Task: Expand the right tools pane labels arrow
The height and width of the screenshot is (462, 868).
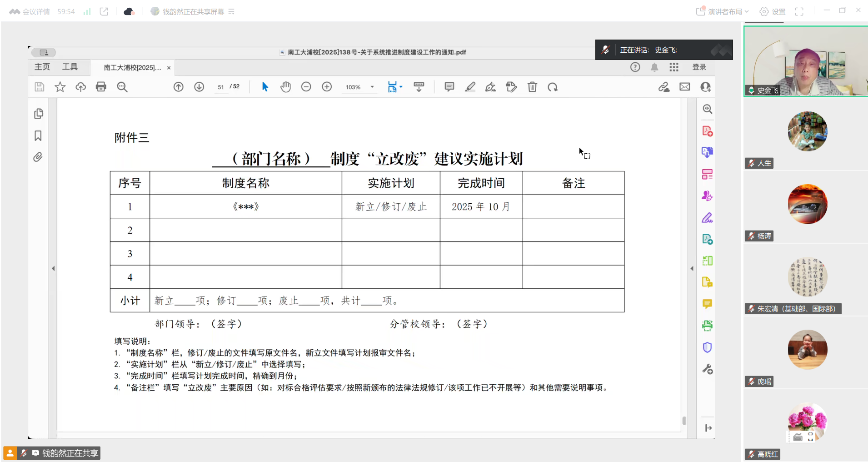Action: click(708, 428)
